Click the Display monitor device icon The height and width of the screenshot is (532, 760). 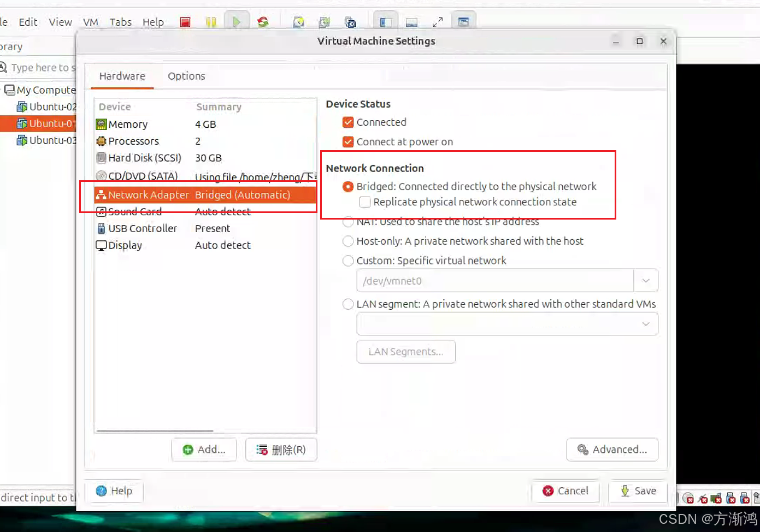(x=101, y=246)
